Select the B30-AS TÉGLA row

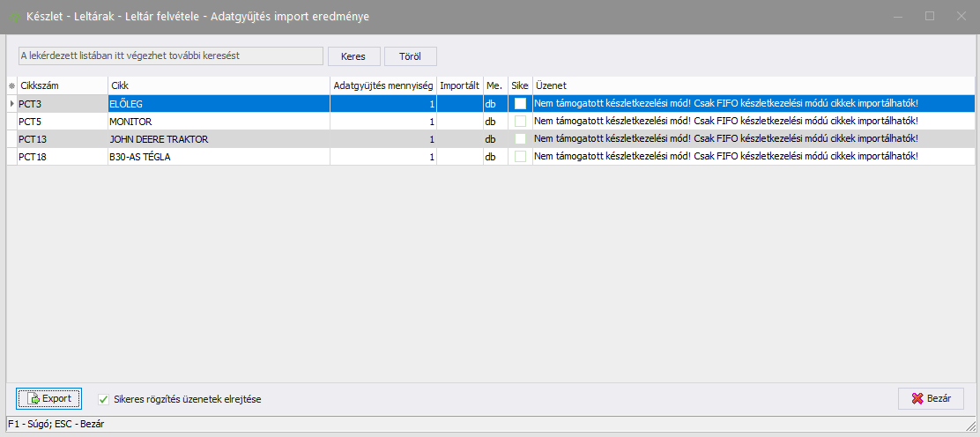(x=218, y=157)
